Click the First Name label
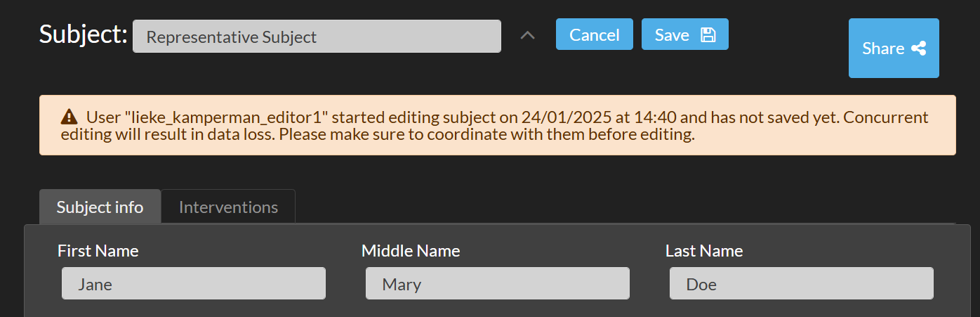Image resolution: width=980 pixels, height=317 pixels. [98, 250]
